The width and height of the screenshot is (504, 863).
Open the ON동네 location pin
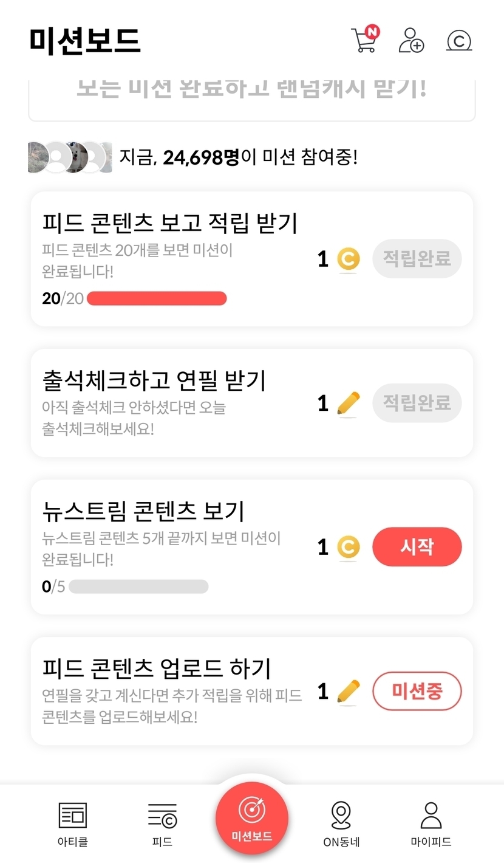(x=341, y=816)
